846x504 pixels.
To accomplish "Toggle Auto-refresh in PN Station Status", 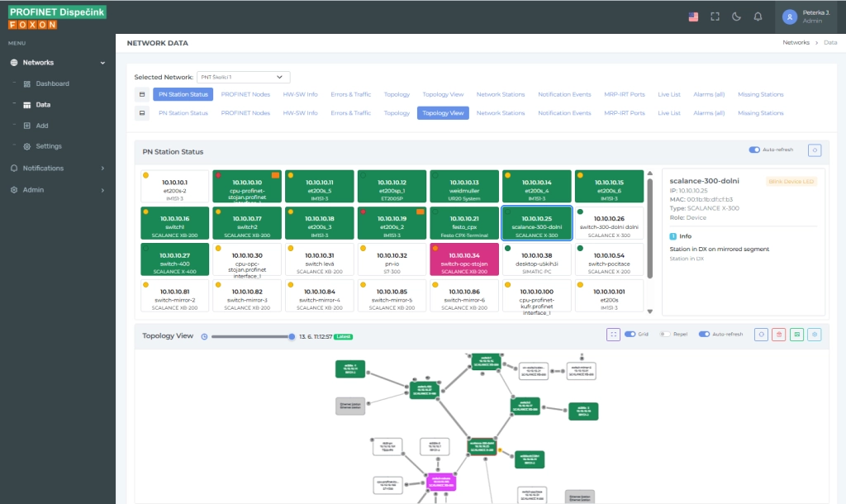I will (x=754, y=150).
